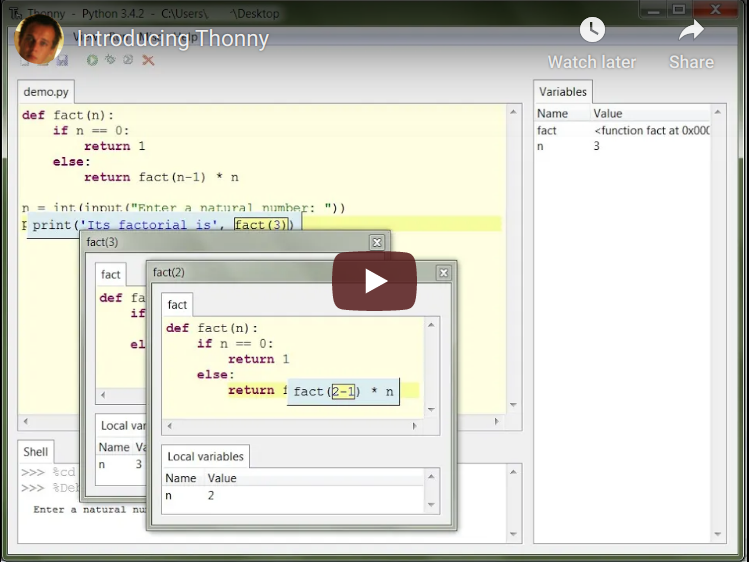Open the 'Introducing Thonny' video title link

pyautogui.click(x=172, y=39)
